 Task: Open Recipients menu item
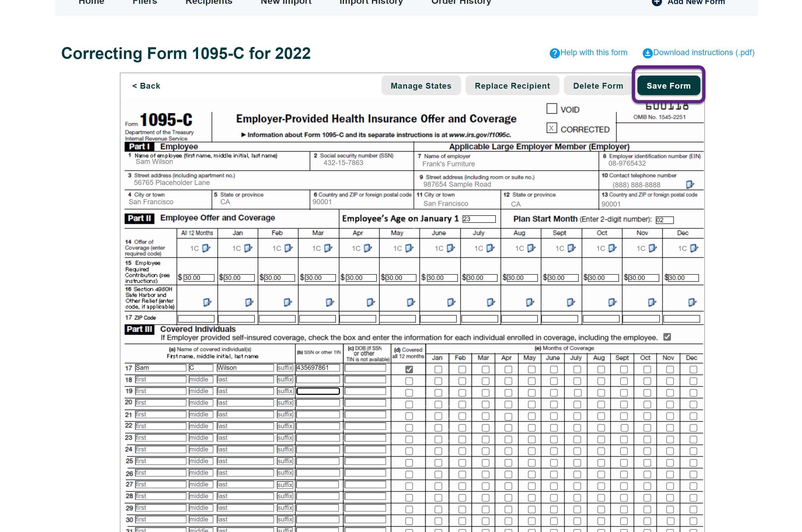(209, 3)
